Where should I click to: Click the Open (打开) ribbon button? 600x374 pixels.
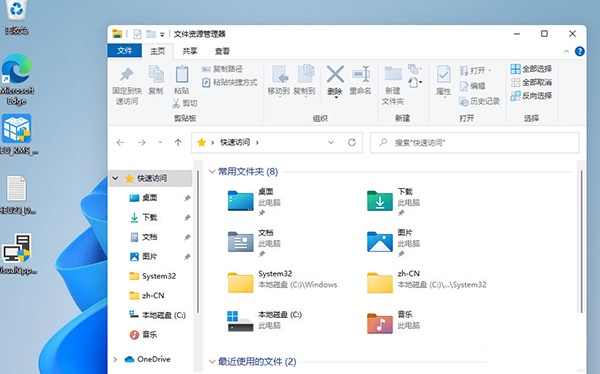pos(475,70)
